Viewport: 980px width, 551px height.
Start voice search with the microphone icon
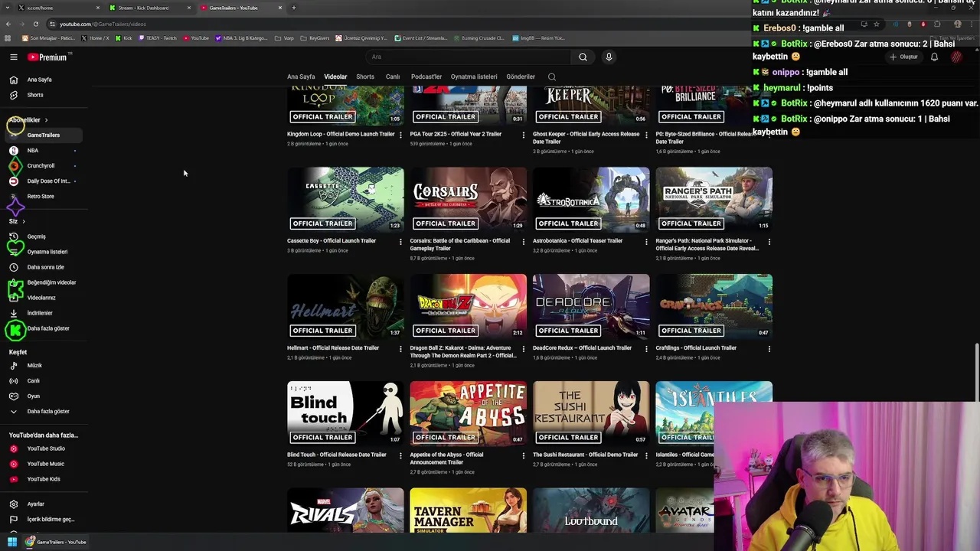click(x=609, y=57)
